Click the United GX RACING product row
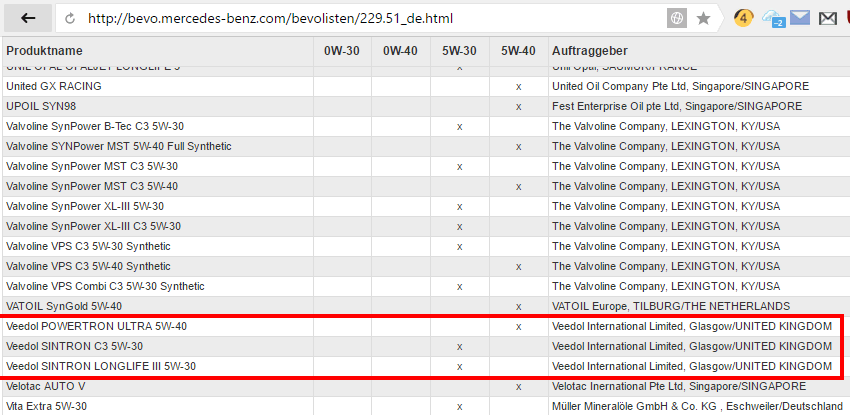The width and height of the screenshot is (850, 415). 53,86
